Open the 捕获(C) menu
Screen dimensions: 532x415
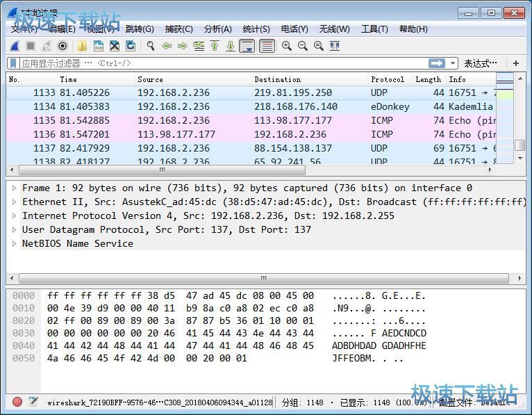coord(178,29)
